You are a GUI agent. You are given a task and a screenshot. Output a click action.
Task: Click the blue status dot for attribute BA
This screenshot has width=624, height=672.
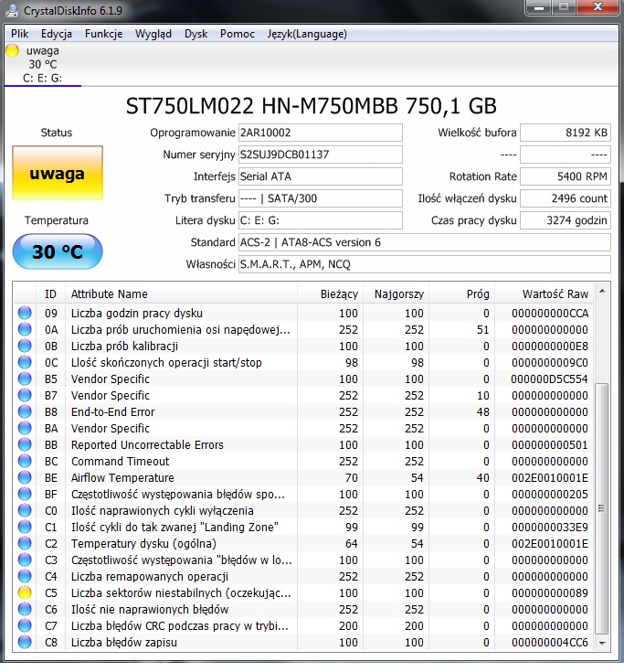coord(25,428)
